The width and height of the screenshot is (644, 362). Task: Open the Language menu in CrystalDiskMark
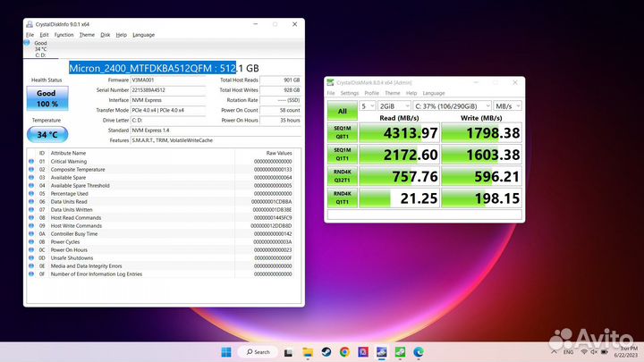pyautogui.click(x=433, y=93)
